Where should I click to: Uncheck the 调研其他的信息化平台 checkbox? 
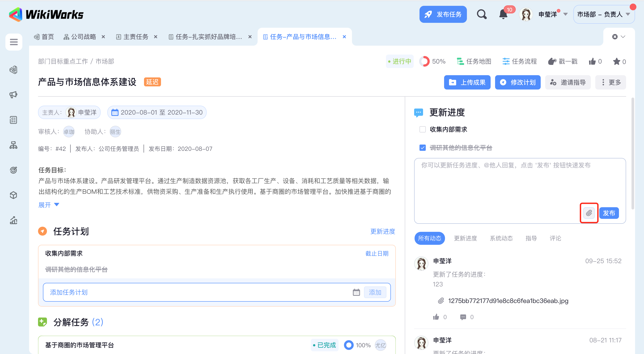point(422,148)
